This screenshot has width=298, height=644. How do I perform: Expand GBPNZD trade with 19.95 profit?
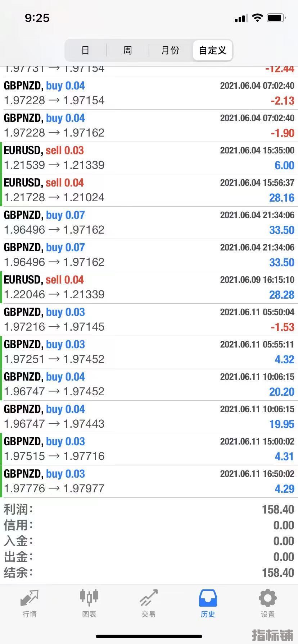pyautogui.click(x=149, y=417)
